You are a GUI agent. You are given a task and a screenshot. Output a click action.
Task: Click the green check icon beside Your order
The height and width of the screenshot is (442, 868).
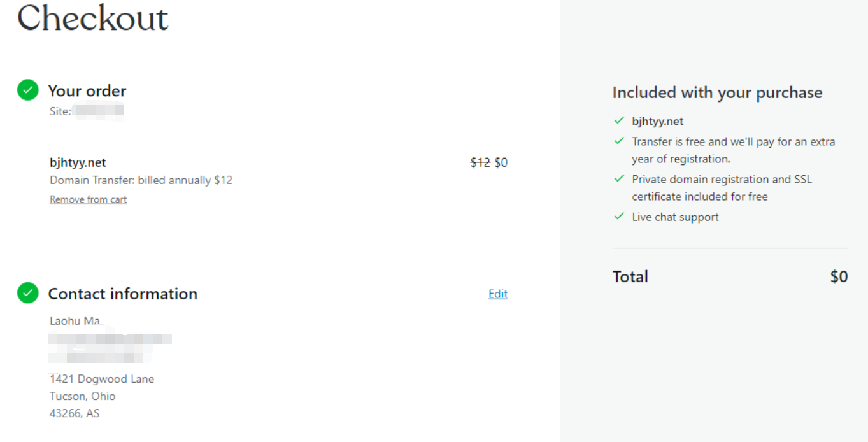coord(27,90)
